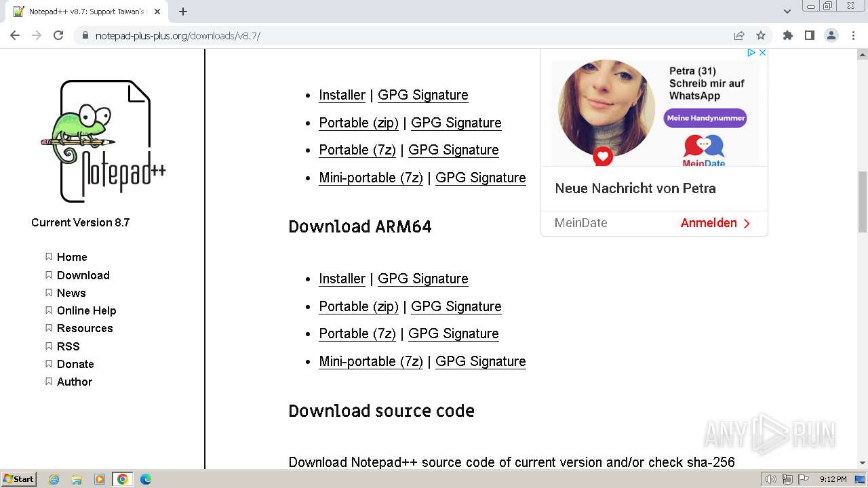Reload the page

pos(58,35)
